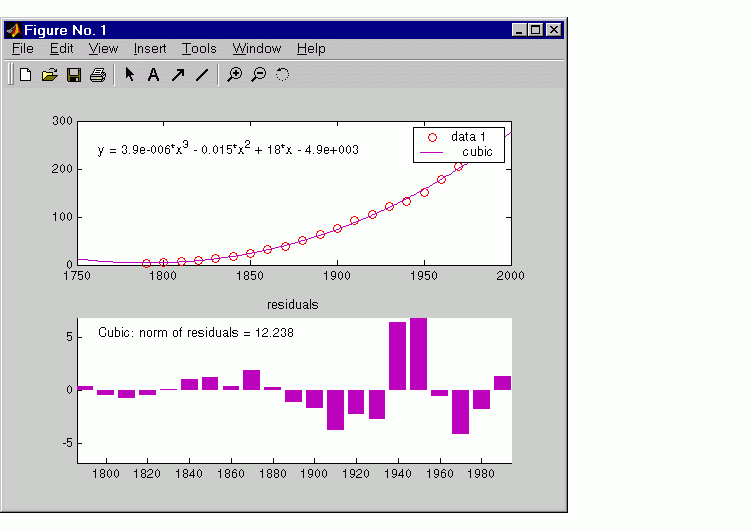Open the File menu

(x=23, y=48)
